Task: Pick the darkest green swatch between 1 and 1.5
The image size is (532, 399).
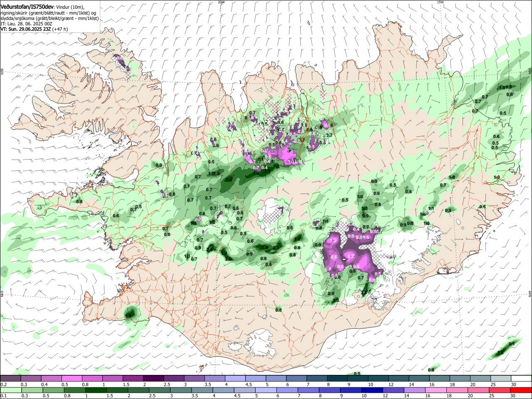Action: 96,390
